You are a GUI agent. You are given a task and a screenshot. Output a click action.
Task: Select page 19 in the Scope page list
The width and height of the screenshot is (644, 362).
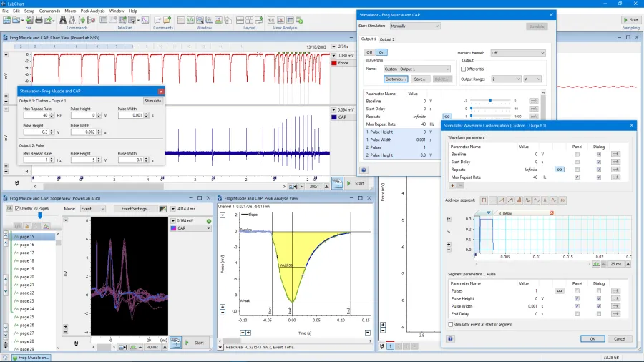[26, 269]
